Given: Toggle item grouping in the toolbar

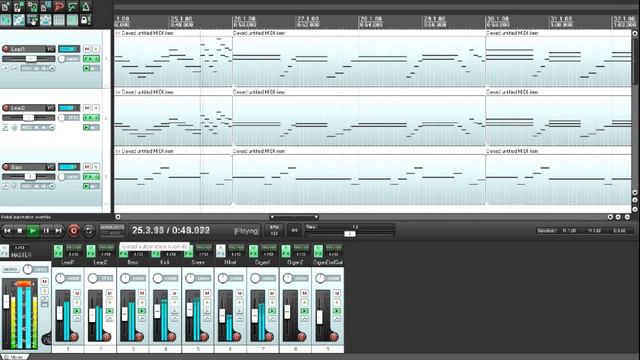Looking at the screenshot, I should tap(19, 20).
